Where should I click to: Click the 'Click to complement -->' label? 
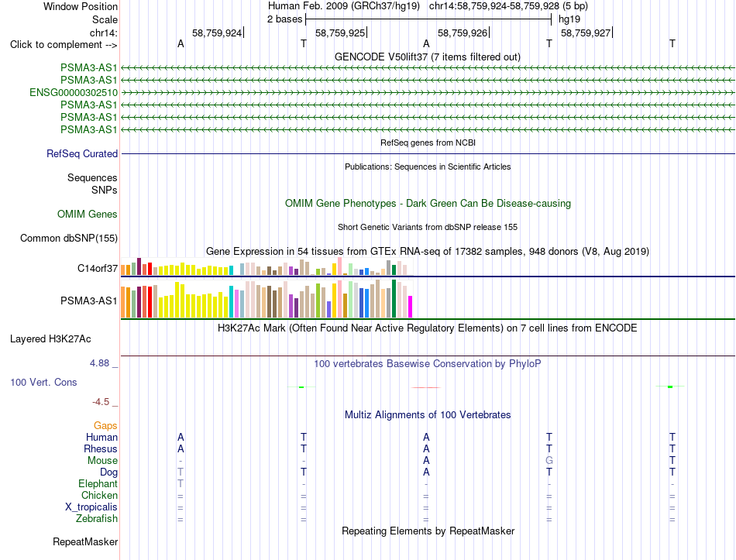(x=64, y=45)
